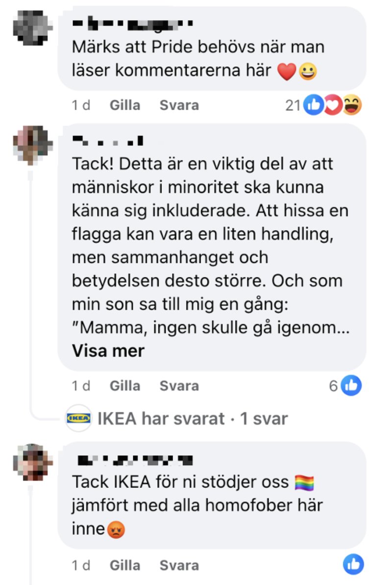Expand the IKEA har svarat reply thread
This screenshot has height=585, width=392.
point(193,418)
